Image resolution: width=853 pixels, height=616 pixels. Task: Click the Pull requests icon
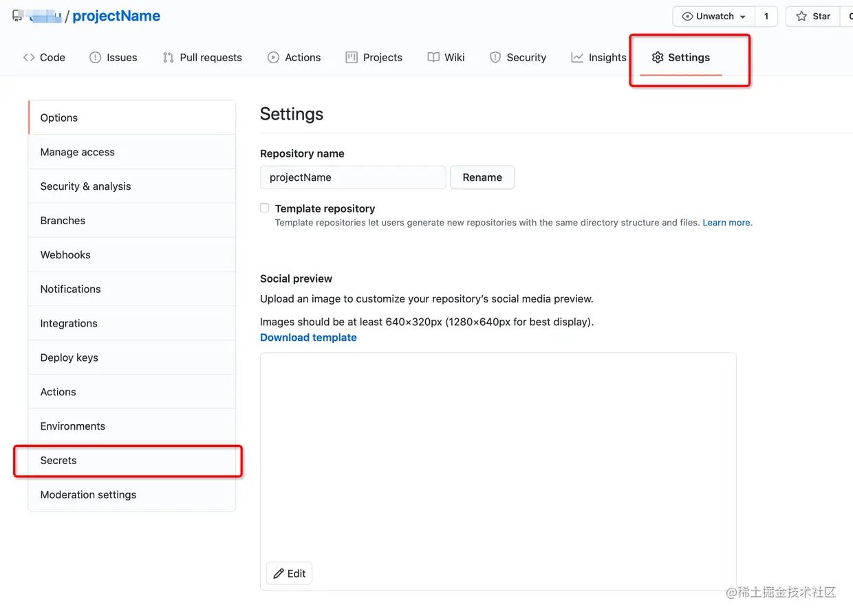[x=169, y=58]
